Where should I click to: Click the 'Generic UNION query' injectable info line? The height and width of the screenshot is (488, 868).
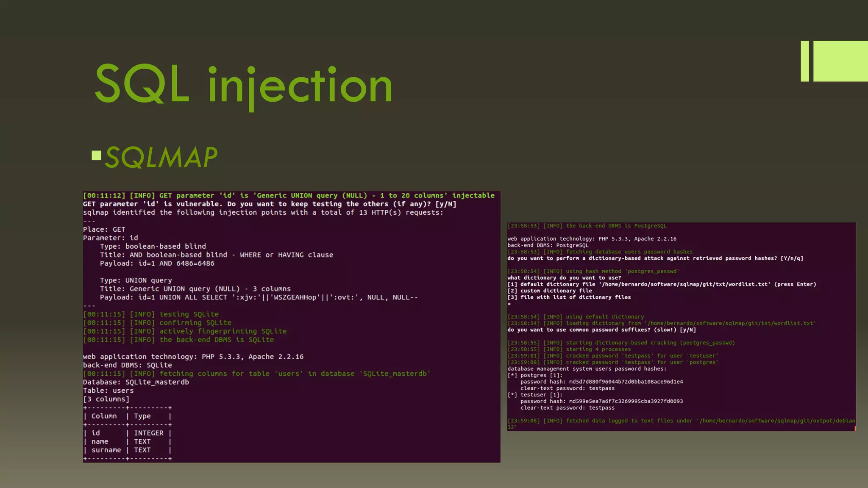(288, 195)
